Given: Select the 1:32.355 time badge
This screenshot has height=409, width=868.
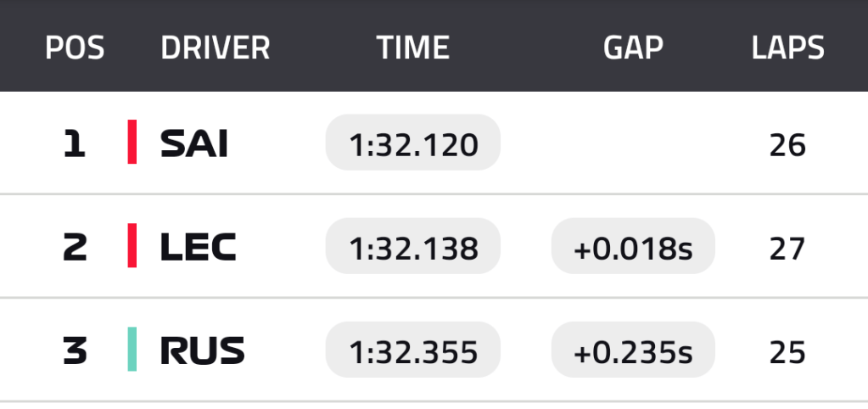Looking at the screenshot, I should click(413, 352).
